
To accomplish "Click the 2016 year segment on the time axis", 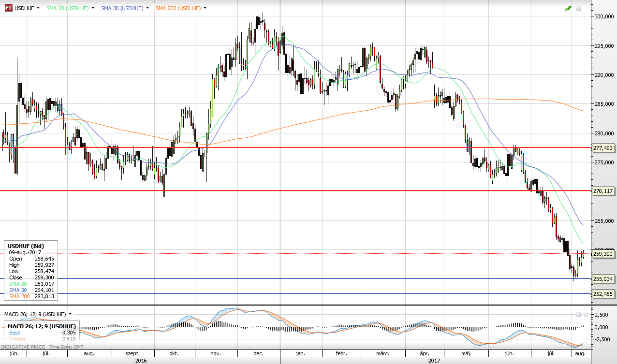I will click(141, 360).
